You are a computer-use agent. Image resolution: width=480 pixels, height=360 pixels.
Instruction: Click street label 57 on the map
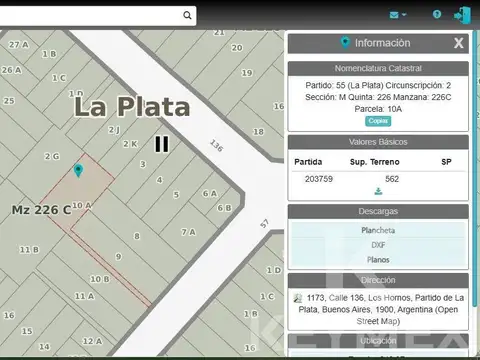(264, 223)
